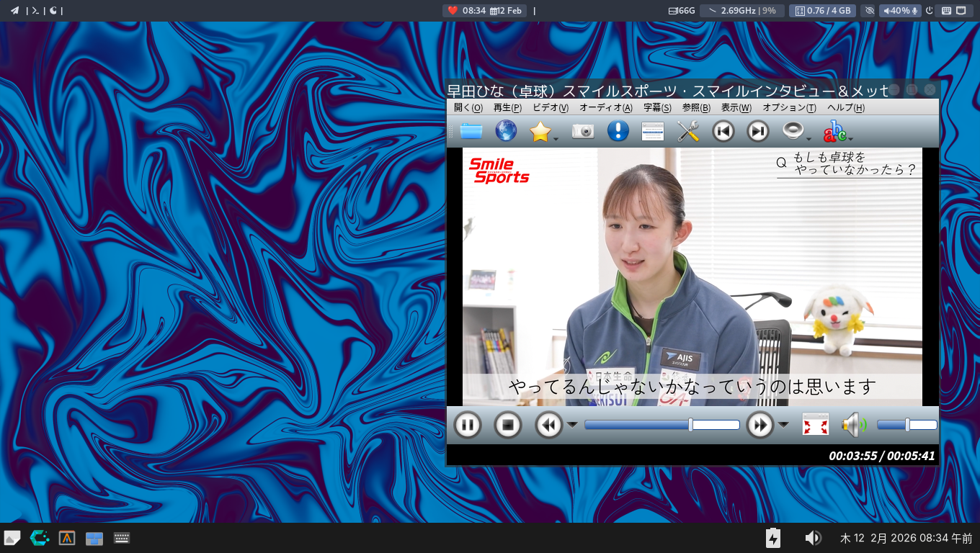Open a file with the blue folder icon
The image size is (980, 553).
pyautogui.click(x=471, y=131)
